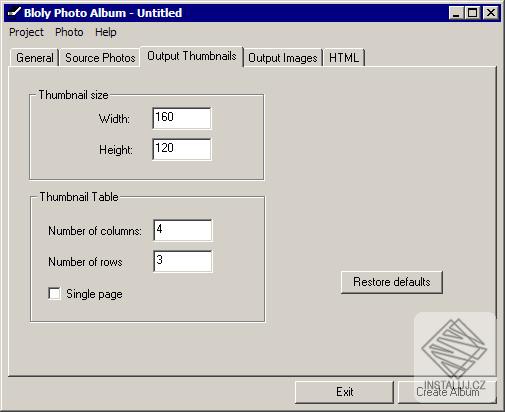The width and height of the screenshot is (505, 412).
Task: Click the Bloly Photo Album title bar icon
Action: tap(14, 13)
